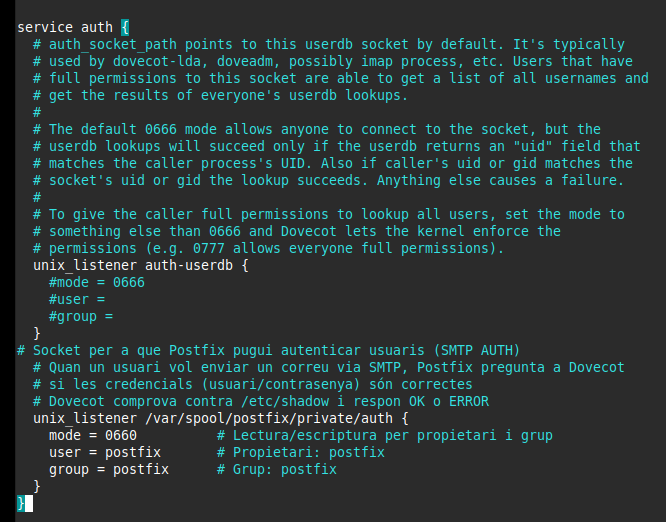Place cursor on the commented '#user =' line

(76, 299)
